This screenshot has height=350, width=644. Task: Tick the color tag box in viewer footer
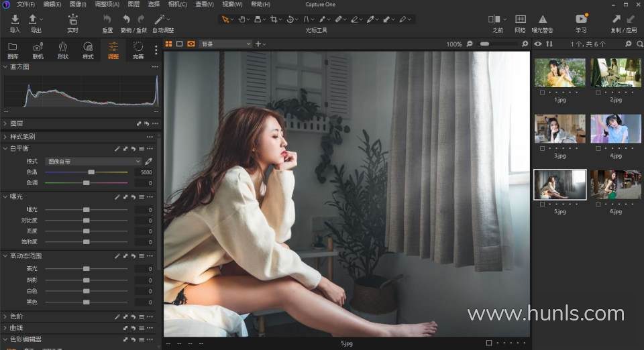489,343
